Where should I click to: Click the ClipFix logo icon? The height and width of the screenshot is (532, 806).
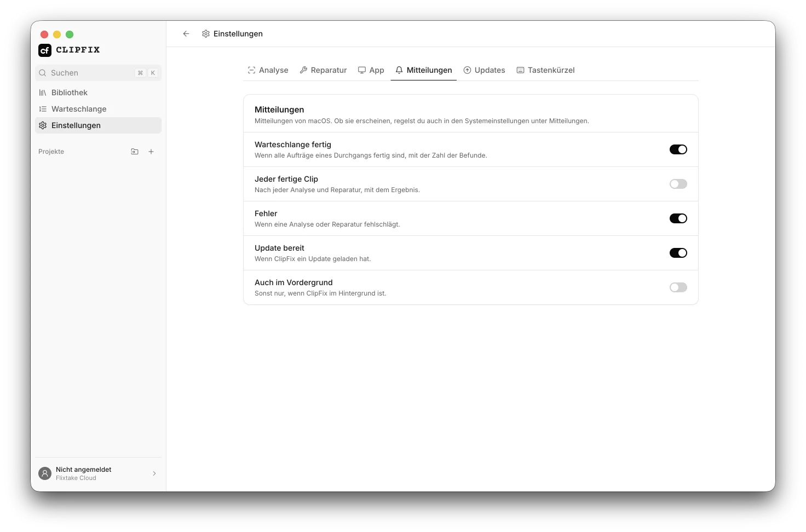[45, 50]
